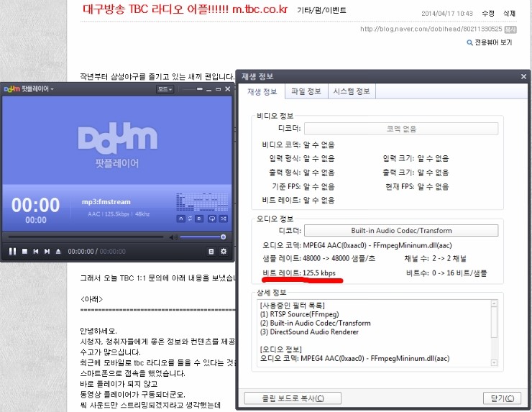Skip to next track in PotPlayer
This screenshot has height=412, width=532.
(x=47, y=251)
